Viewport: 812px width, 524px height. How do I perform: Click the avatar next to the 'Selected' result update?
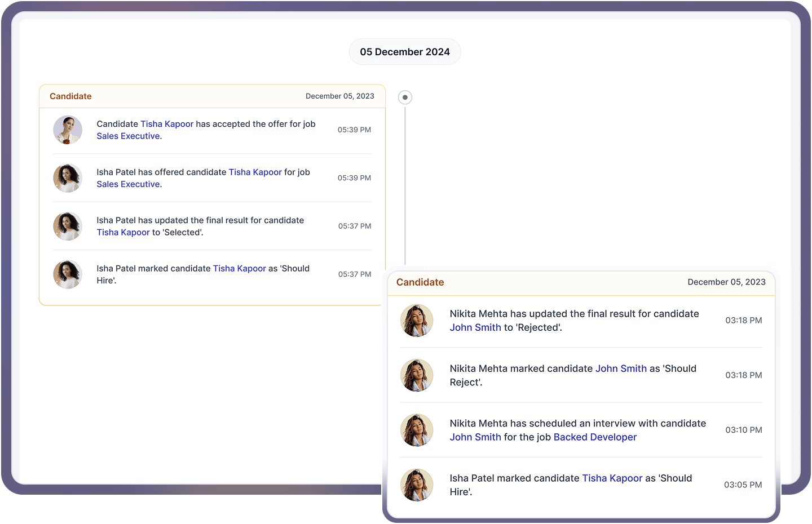tap(67, 226)
